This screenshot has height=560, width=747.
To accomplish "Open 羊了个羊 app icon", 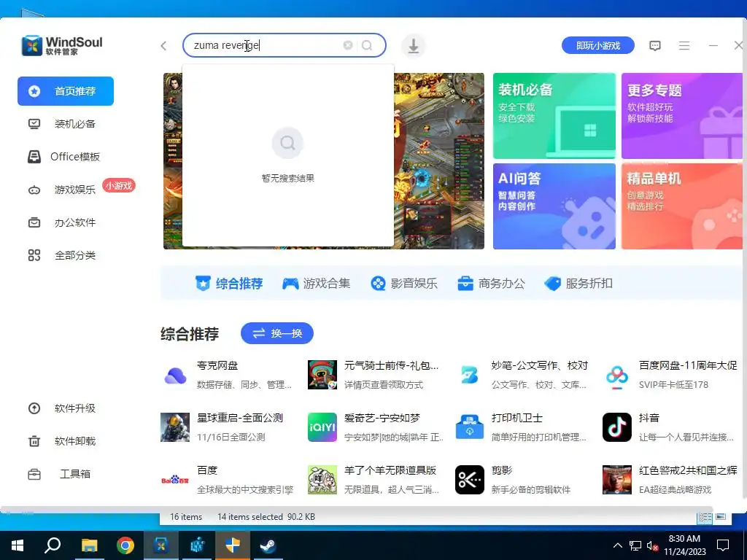I will (322, 480).
